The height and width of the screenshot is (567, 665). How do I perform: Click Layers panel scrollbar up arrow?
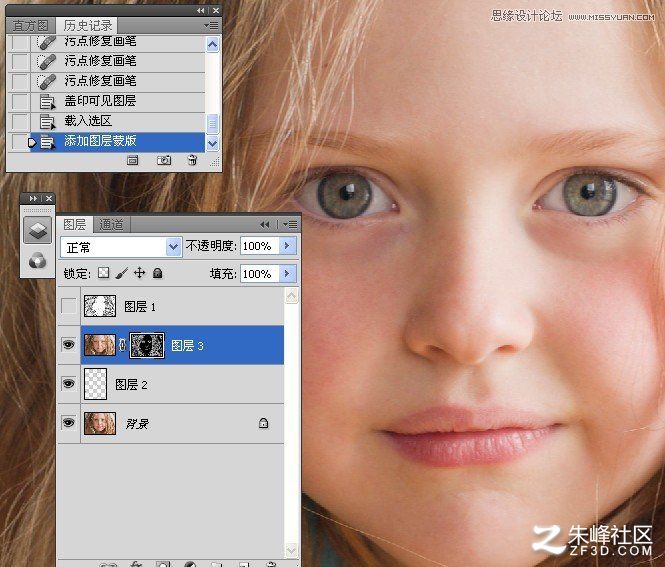pos(291,296)
